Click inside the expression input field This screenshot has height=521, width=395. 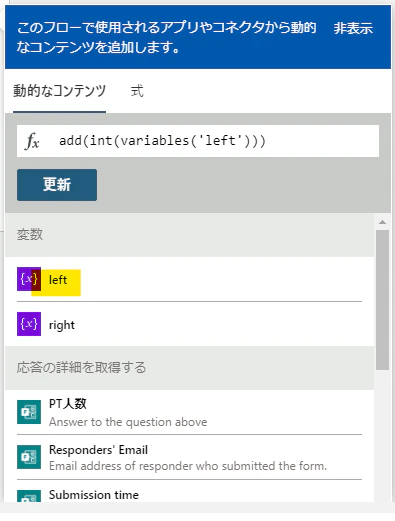pyautogui.click(x=198, y=141)
